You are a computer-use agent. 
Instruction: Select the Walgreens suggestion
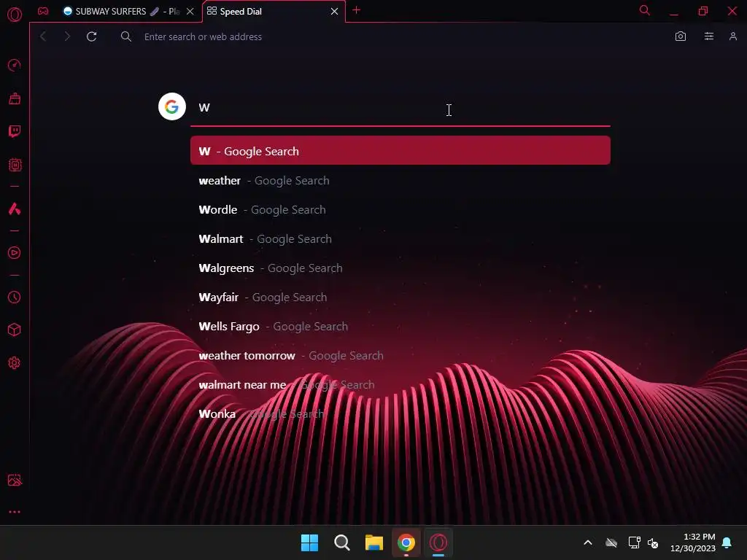click(400, 268)
